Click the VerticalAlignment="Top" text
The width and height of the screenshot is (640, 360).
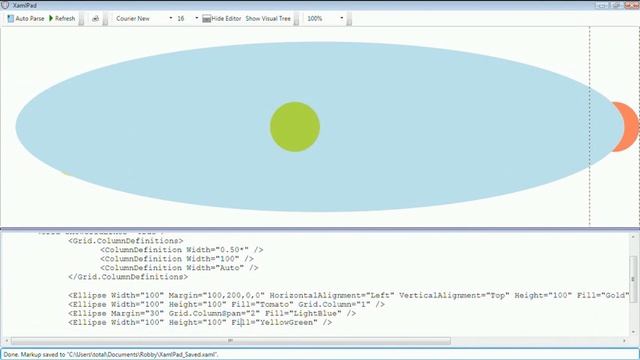click(x=454, y=295)
